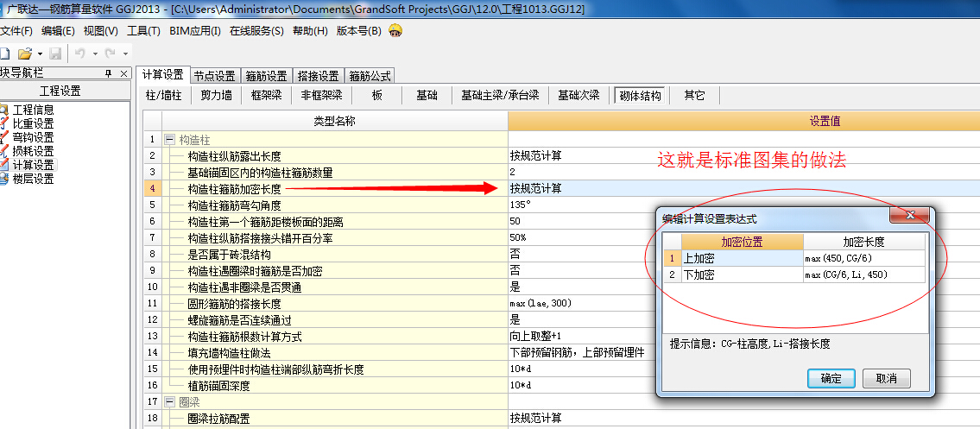Screen dimensions: 980x429
Task: Click the 按规范计算 value of 构造柱箍筋加密长度
Action: pyautogui.click(x=535, y=188)
